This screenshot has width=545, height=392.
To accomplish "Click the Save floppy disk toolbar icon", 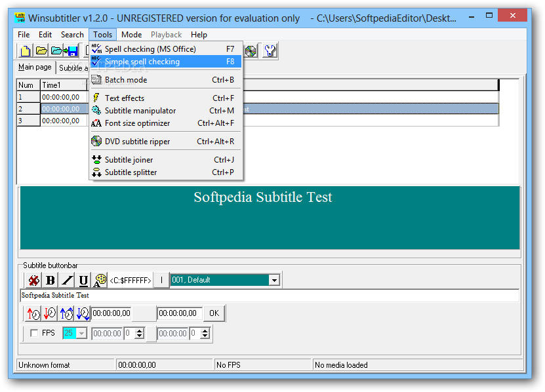I will [x=72, y=51].
